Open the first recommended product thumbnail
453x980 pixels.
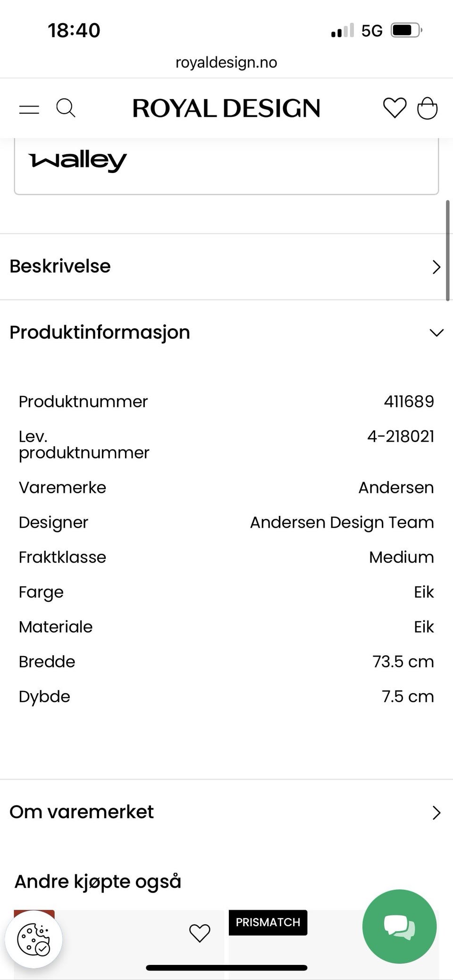(x=119, y=945)
